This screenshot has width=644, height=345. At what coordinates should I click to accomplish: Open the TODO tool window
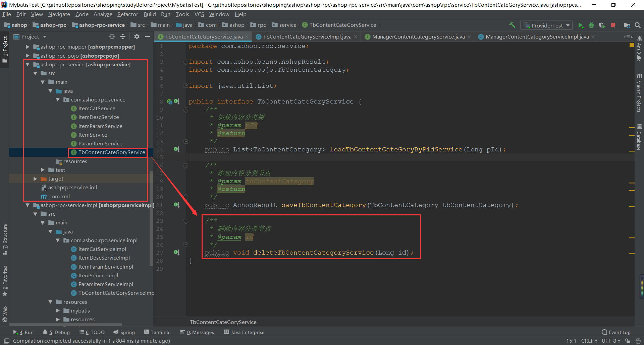[x=92, y=332]
